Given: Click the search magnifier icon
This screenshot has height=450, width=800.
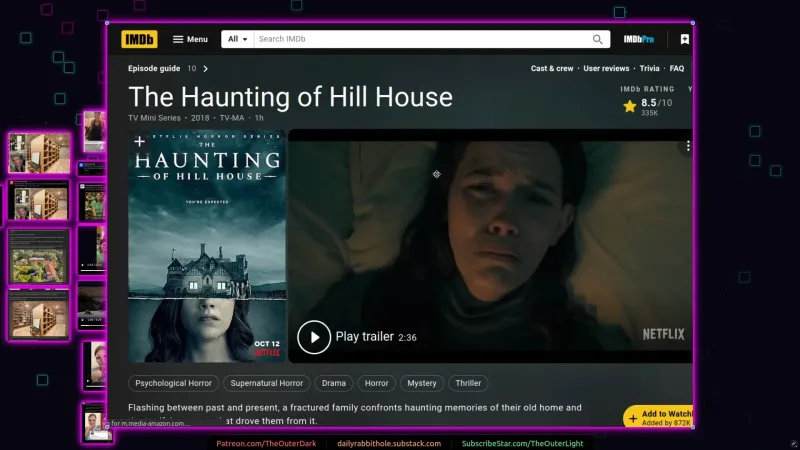Looking at the screenshot, I should (597, 39).
